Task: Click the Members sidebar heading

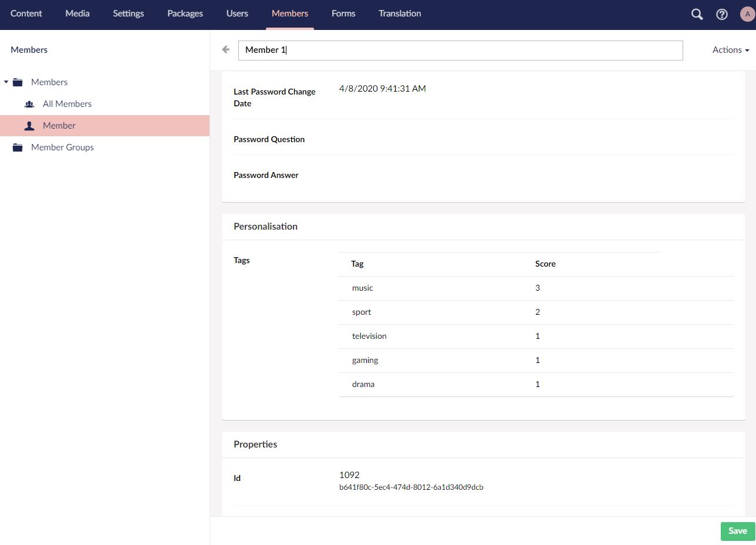Action: [x=29, y=50]
